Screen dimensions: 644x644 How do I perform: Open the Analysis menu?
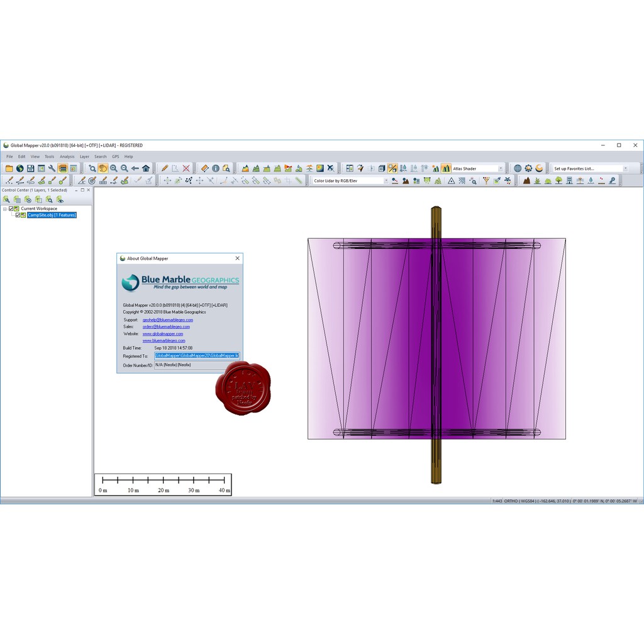67,157
